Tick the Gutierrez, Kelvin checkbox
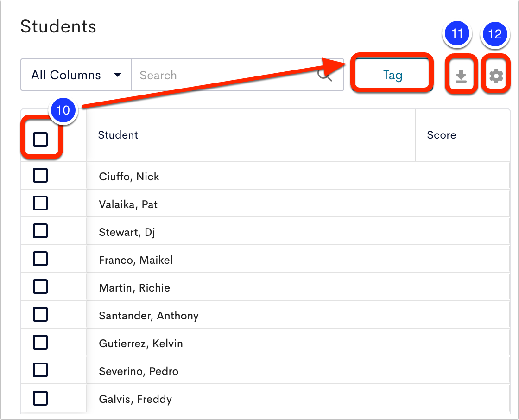The width and height of the screenshot is (519, 420). click(40, 342)
